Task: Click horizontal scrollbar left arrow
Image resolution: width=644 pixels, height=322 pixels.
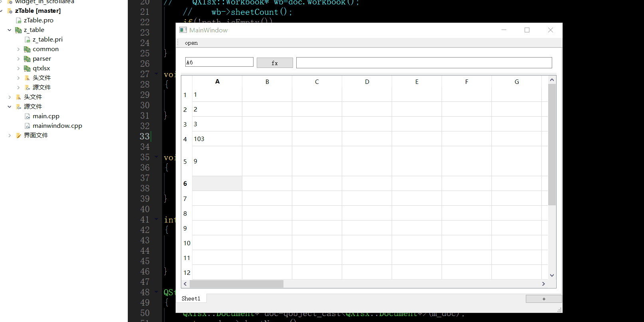Action: pos(185,284)
